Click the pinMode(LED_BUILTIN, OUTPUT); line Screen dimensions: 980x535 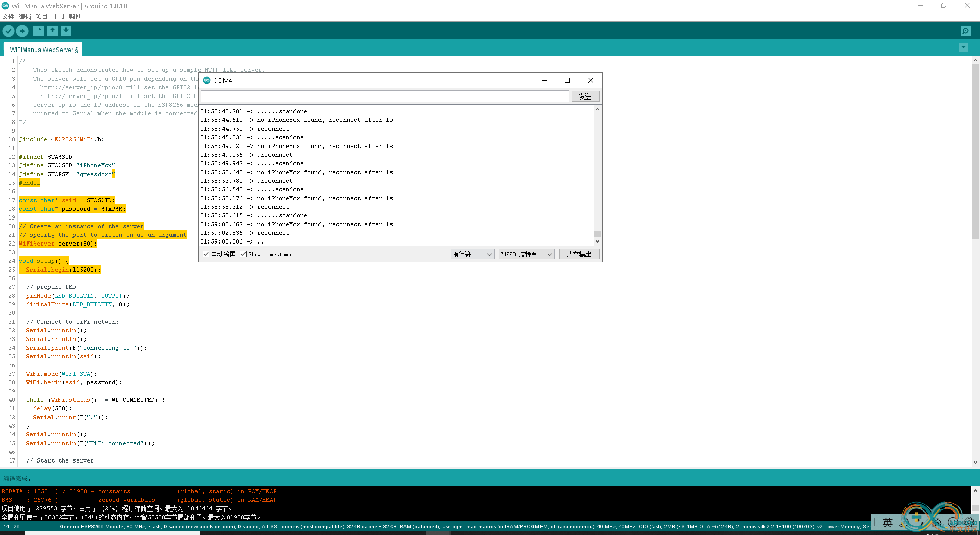click(x=78, y=296)
